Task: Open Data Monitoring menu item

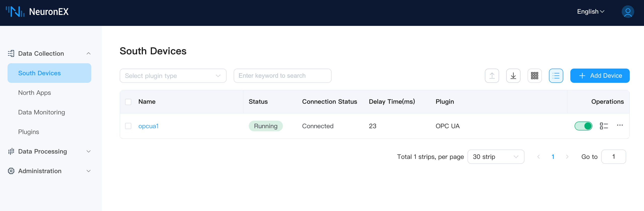Action: [x=42, y=112]
